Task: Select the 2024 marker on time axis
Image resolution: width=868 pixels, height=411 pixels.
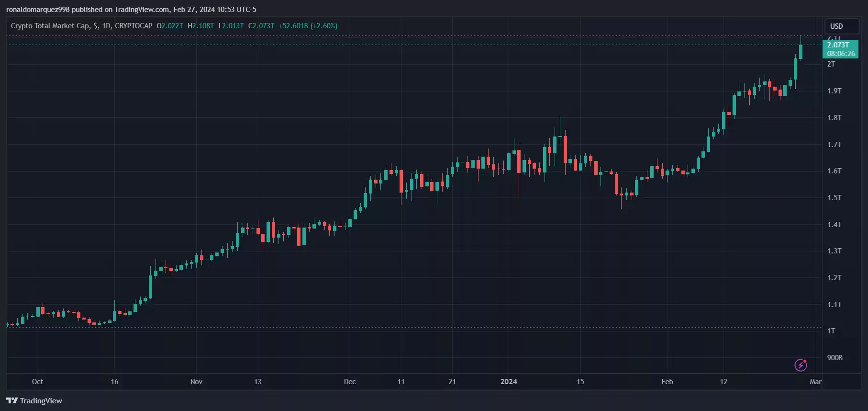Action: click(x=509, y=382)
